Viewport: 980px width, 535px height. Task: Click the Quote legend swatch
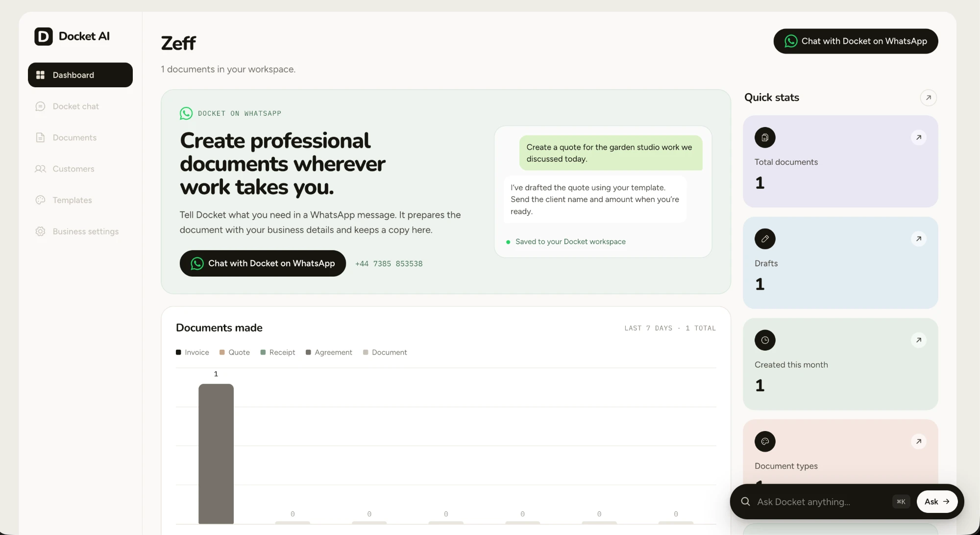pyautogui.click(x=222, y=353)
